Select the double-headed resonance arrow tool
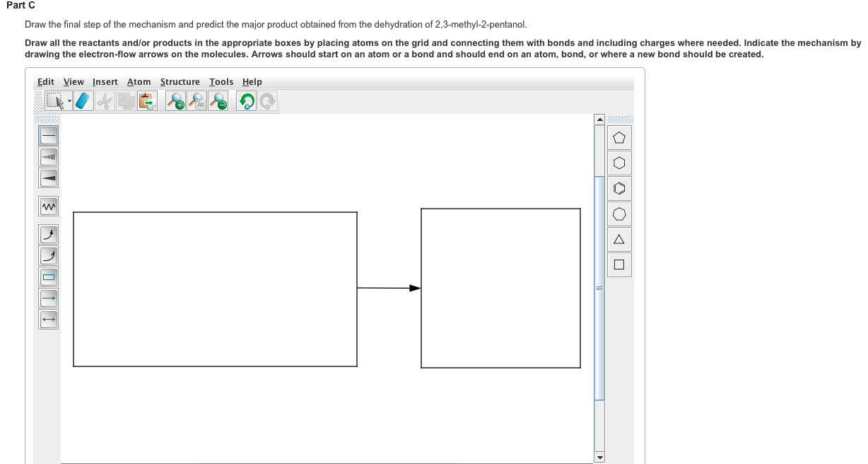This screenshot has width=868, height=464. pos(48,320)
